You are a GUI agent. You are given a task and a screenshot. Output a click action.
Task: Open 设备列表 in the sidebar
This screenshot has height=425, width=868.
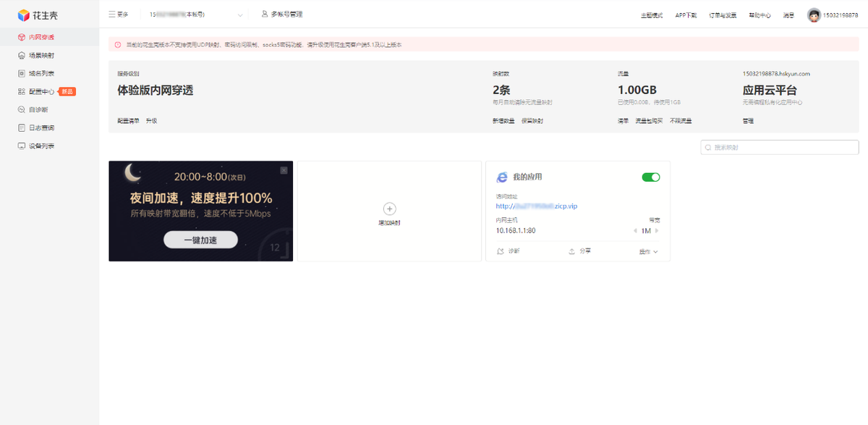41,146
